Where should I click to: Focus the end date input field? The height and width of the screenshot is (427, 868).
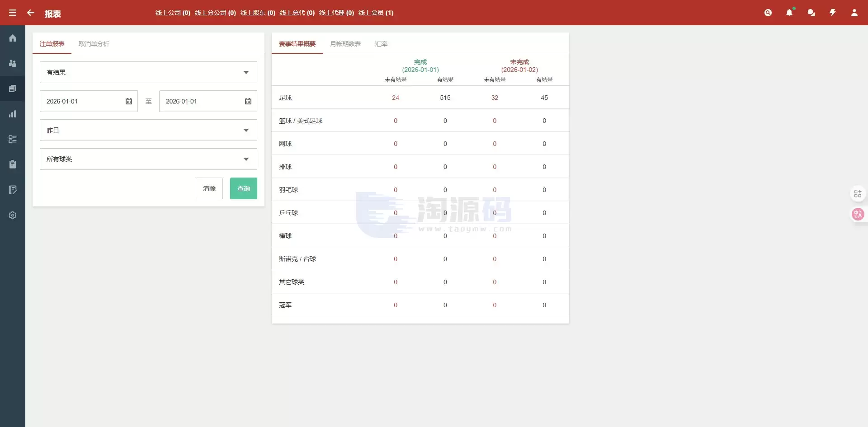pyautogui.click(x=208, y=101)
